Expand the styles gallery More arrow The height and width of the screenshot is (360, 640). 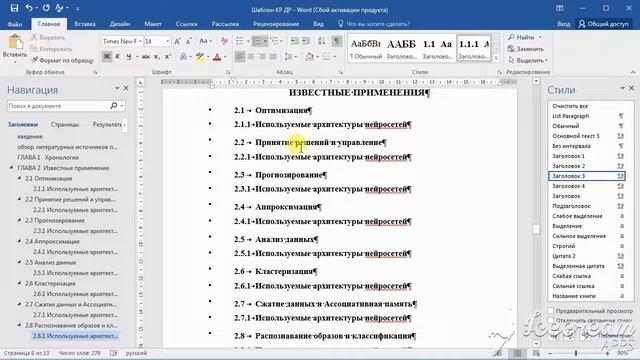[x=497, y=58]
